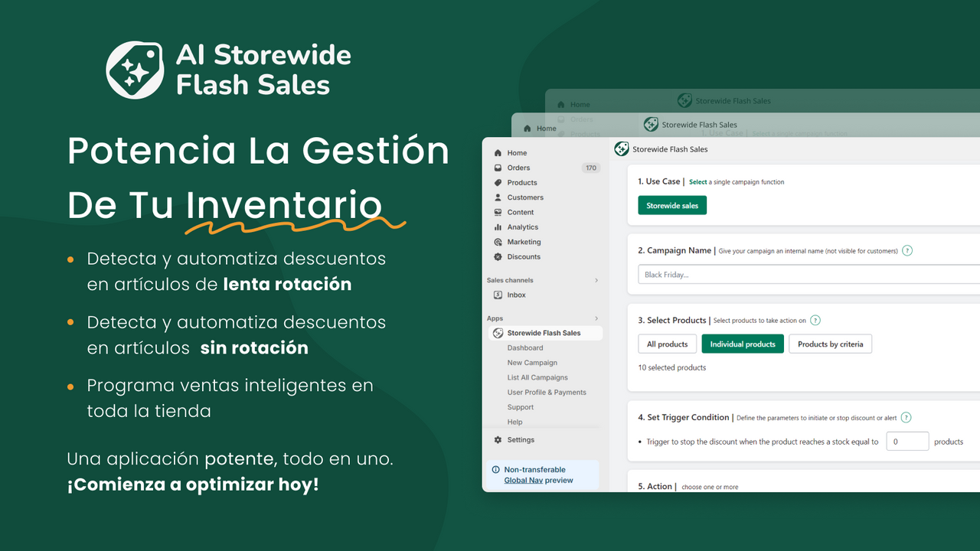Click the Analytics bar chart icon
This screenshot has height=551, width=980.
pyautogui.click(x=498, y=227)
